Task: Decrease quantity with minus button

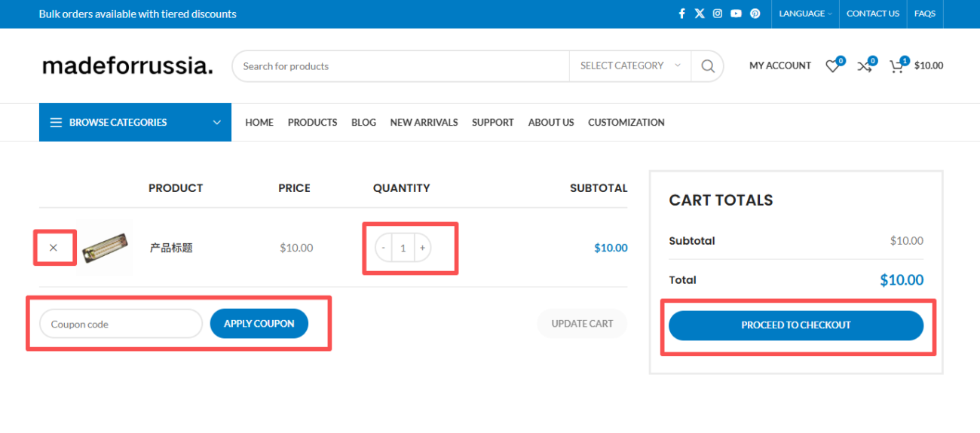Action: pos(384,248)
